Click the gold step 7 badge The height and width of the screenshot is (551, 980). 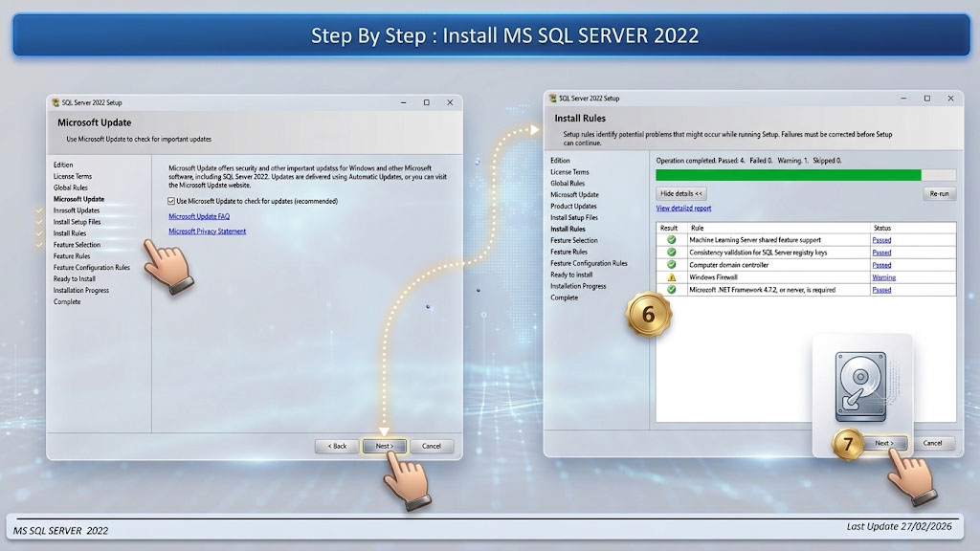[848, 444]
